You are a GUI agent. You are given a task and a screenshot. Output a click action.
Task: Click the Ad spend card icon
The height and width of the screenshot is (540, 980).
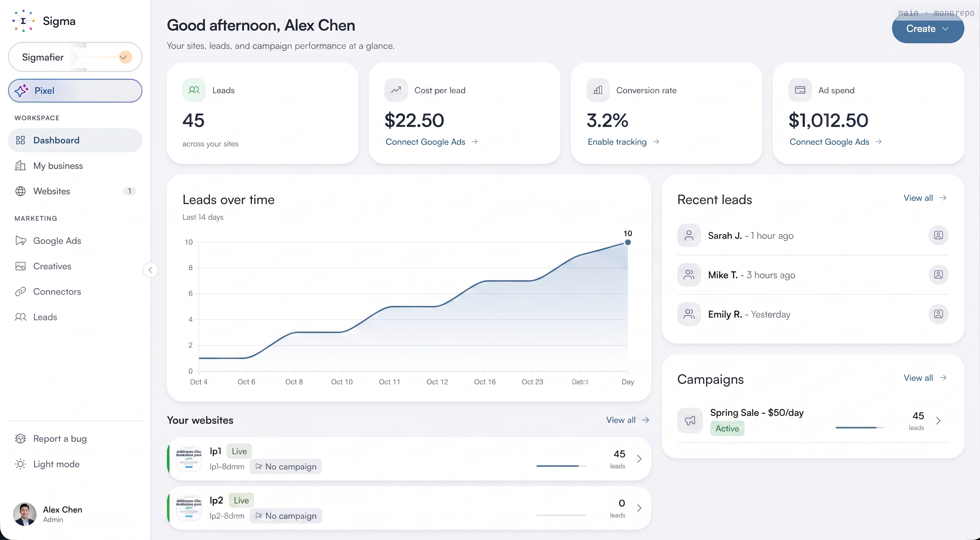click(x=800, y=90)
